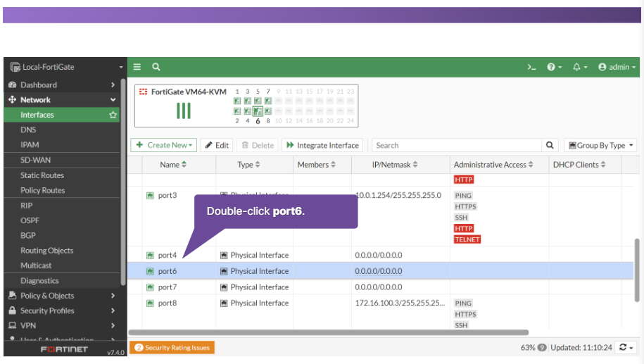The height and width of the screenshot is (364, 644).
Task: Select the port8 row
Action: 380,311
